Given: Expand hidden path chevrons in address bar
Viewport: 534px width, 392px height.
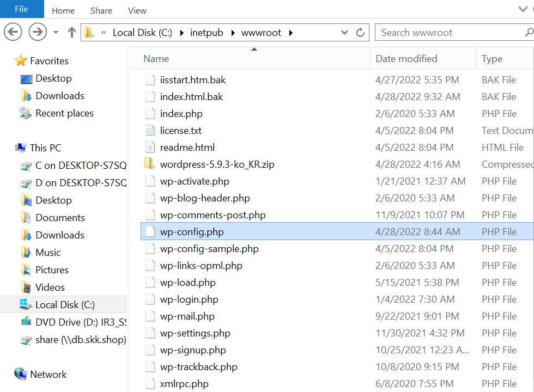Looking at the screenshot, I should pyautogui.click(x=104, y=32).
